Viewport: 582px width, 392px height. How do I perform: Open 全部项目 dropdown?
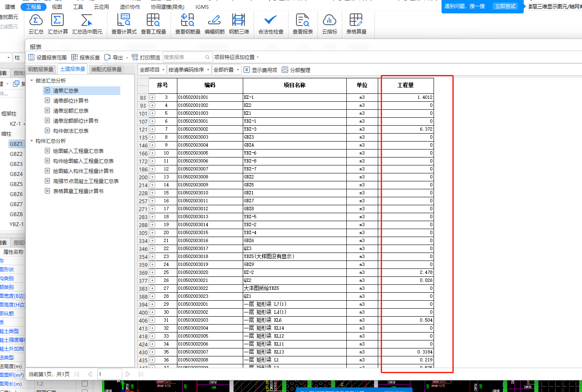(151, 70)
